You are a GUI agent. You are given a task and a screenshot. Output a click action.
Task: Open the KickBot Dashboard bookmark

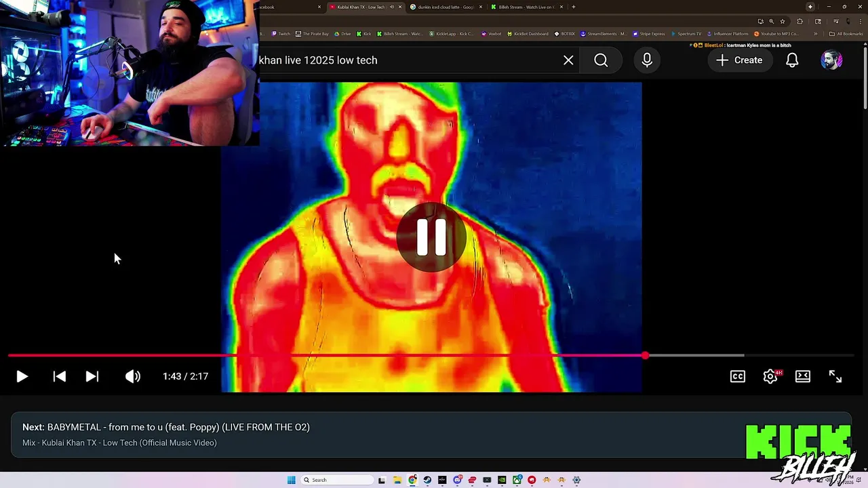click(526, 34)
